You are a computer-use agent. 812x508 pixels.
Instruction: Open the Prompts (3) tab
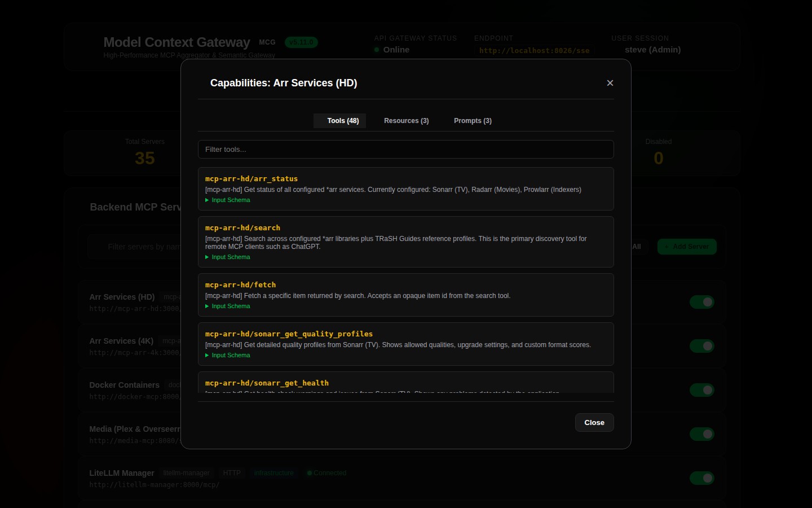(473, 121)
